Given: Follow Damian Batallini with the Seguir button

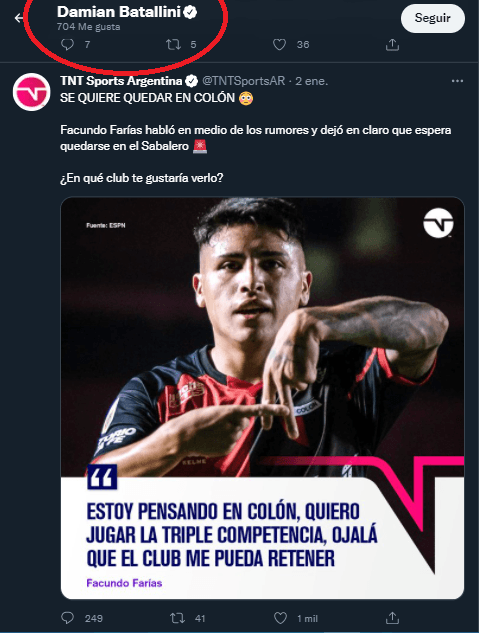Looking at the screenshot, I should 433,18.
